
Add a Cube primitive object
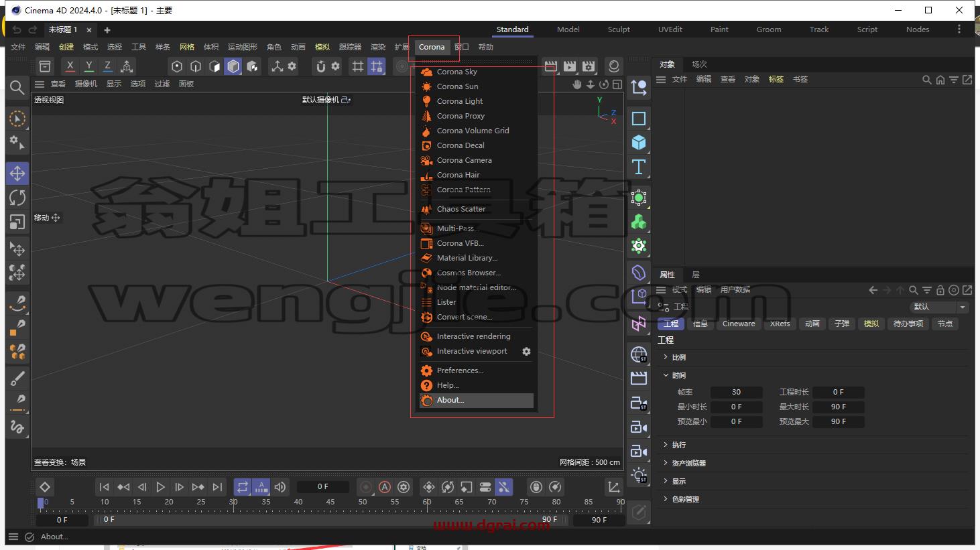639,142
